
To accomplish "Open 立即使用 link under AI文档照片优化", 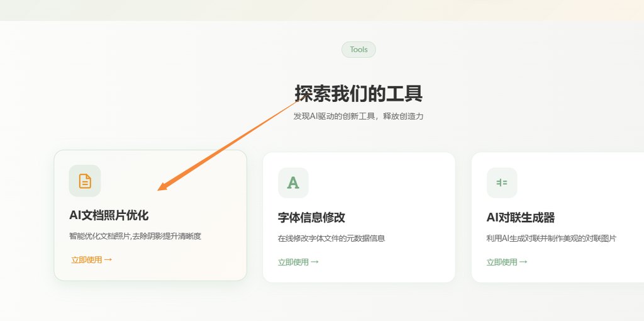I will coord(92,260).
